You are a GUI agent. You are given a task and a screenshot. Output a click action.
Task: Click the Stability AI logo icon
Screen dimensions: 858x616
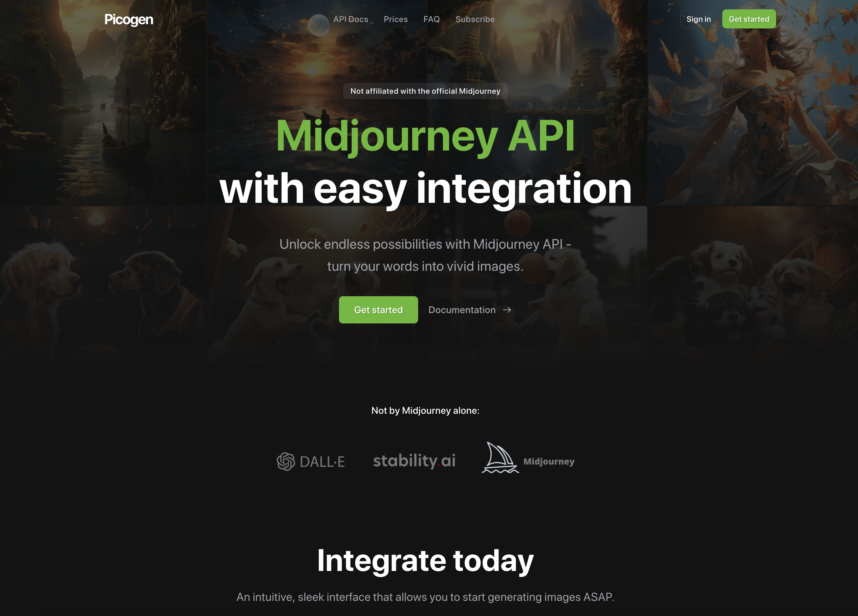[413, 461]
